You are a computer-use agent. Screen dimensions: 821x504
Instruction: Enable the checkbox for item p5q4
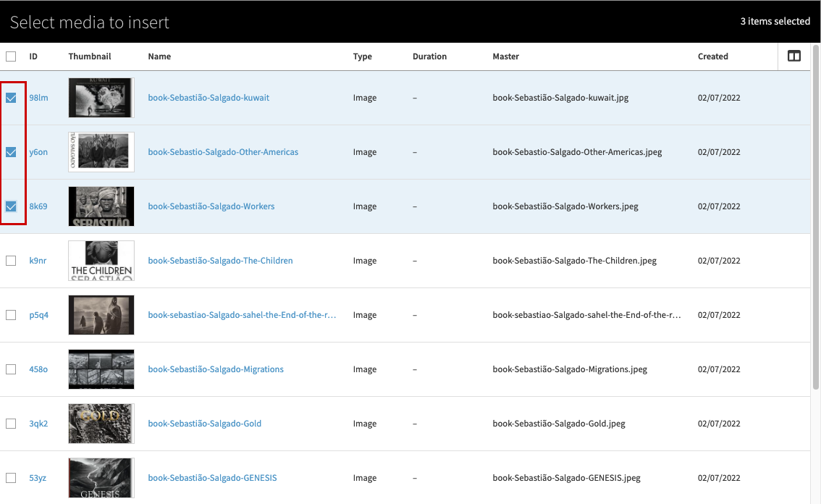tap(11, 314)
